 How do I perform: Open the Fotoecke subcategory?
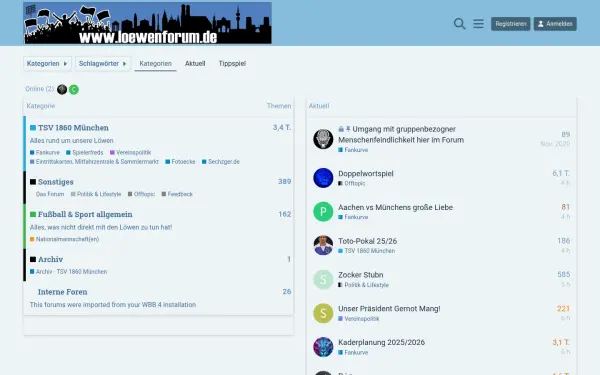tap(180, 162)
